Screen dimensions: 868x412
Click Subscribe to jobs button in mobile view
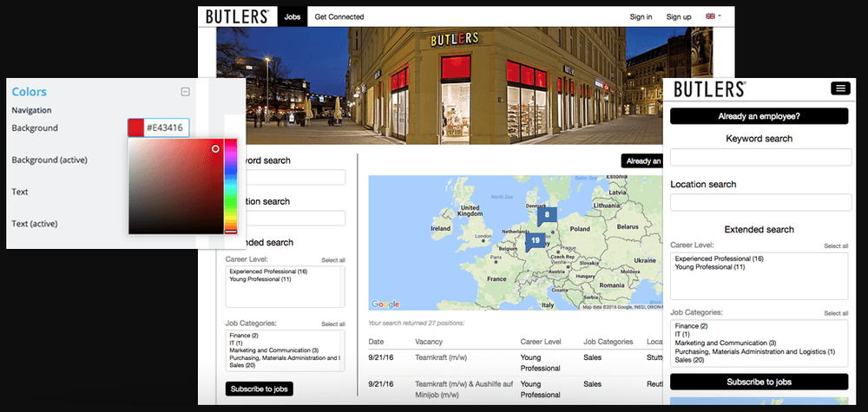click(x=759, y=382)
